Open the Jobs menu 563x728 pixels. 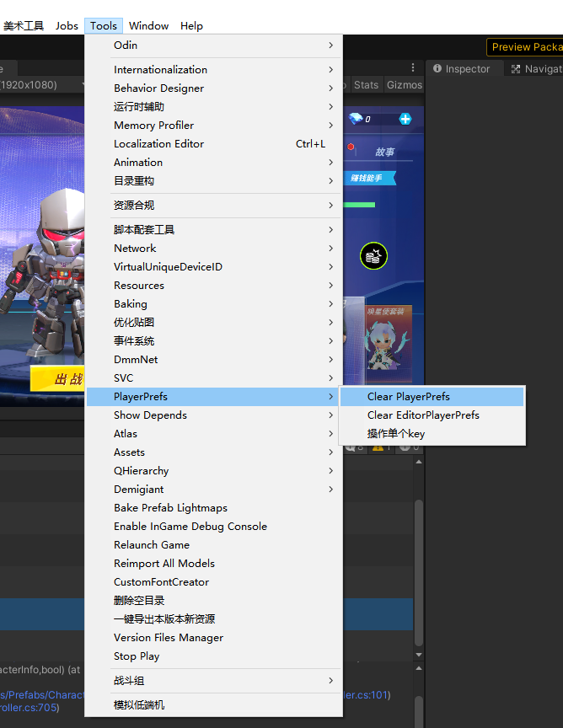click(67, 26)
